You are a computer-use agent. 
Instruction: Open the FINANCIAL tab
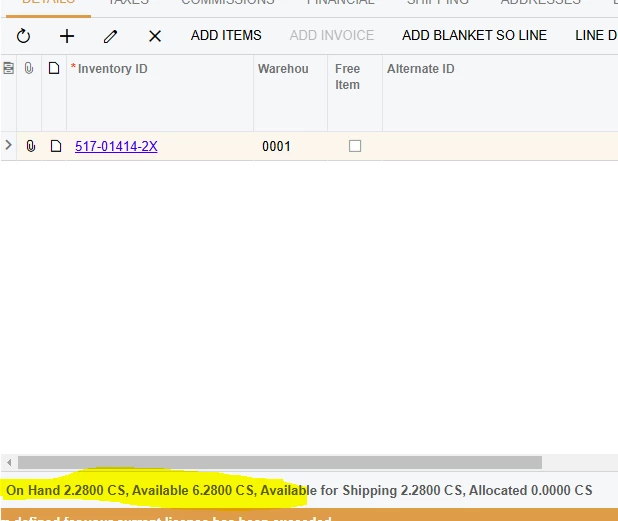pyautogui.click(x=341, y=2)
